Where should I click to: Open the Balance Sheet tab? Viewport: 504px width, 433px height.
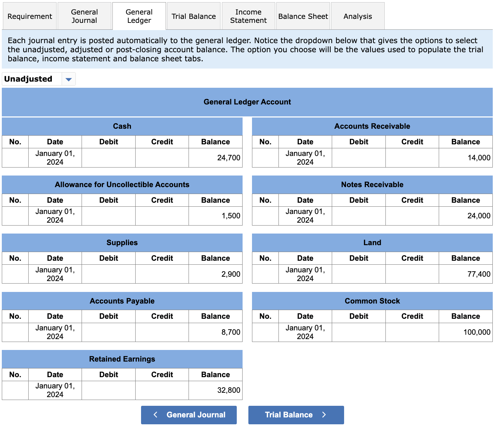pyautogui.click(x=303, y=16)
